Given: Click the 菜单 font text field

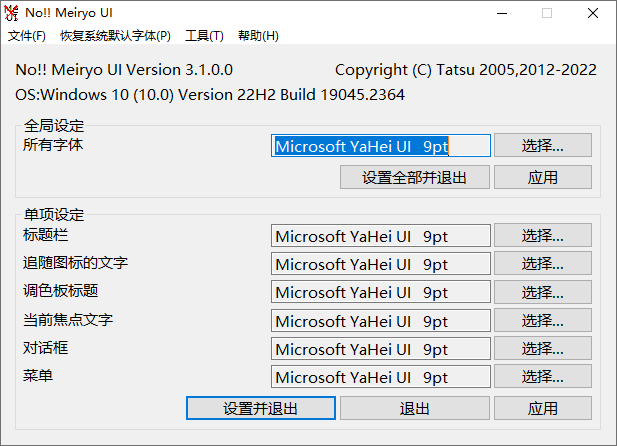Looking at the screenshot, I should pyautogui.click(x=380, y=377).
